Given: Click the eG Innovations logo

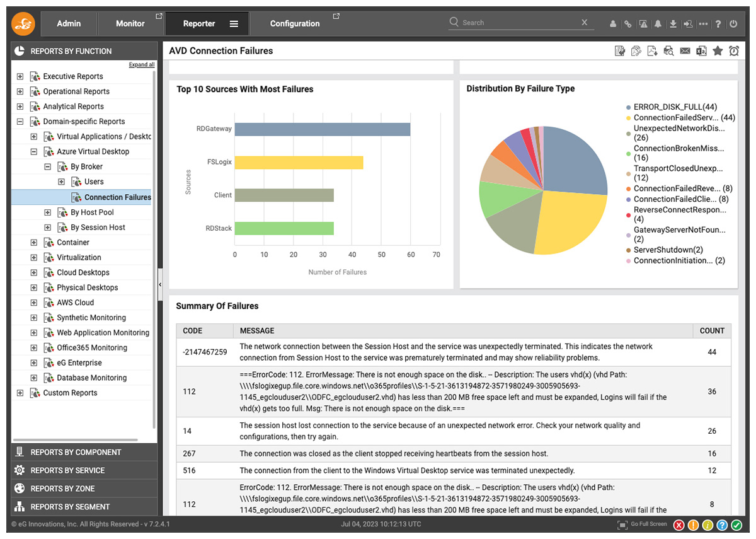Looking at the screenshot, I should click(x=23, y=24).
